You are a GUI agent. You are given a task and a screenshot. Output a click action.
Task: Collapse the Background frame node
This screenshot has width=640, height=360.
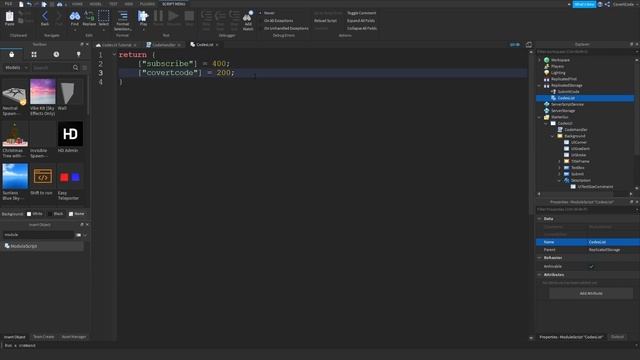point(553,136)
